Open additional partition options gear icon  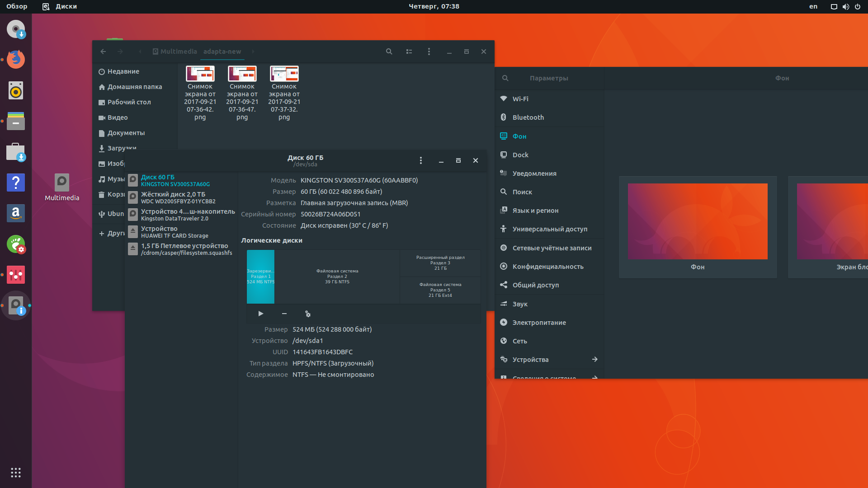coord(308,314)
